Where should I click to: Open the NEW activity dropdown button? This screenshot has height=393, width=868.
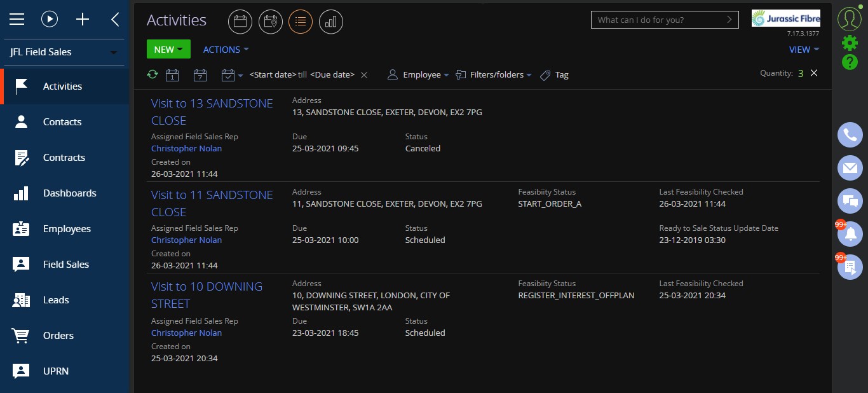tap(168, 50)
